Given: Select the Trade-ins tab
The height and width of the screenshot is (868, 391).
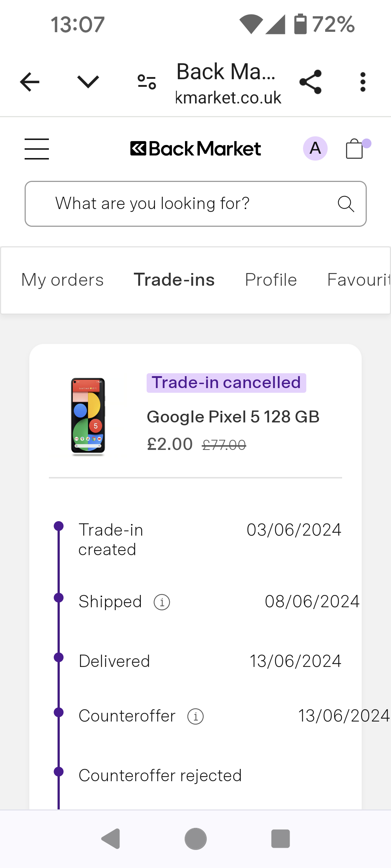Looking at the screenshot, I should (174, 280).
